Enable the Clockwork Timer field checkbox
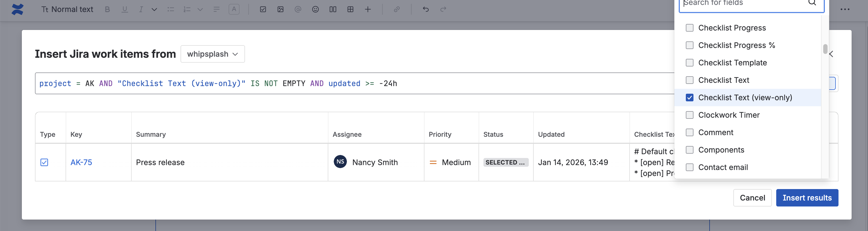Viewport: 868px width, 231px height. click(x=690, y=115)
